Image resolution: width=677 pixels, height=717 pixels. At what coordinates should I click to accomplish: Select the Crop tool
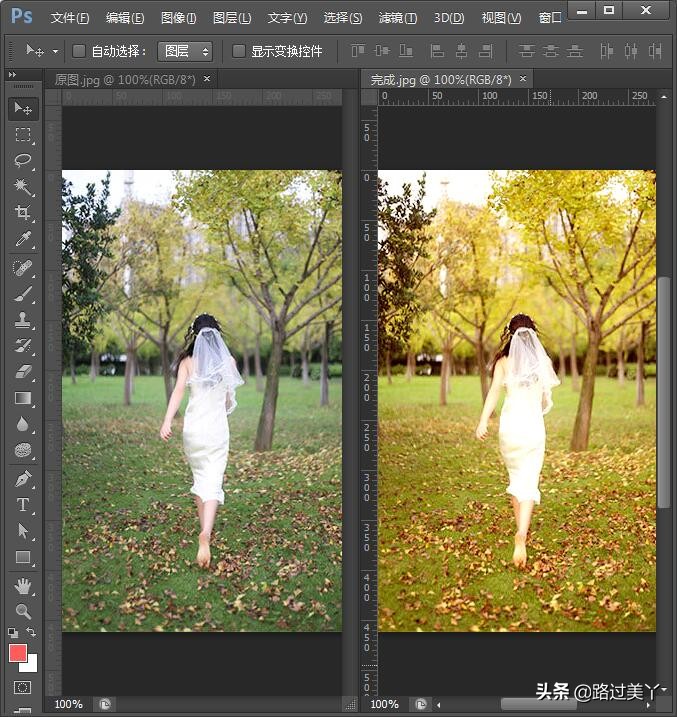[x=22, y=212]
